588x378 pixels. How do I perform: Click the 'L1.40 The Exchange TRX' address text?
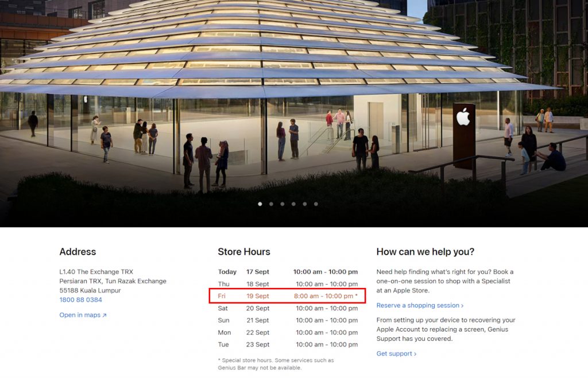point(96,272)
